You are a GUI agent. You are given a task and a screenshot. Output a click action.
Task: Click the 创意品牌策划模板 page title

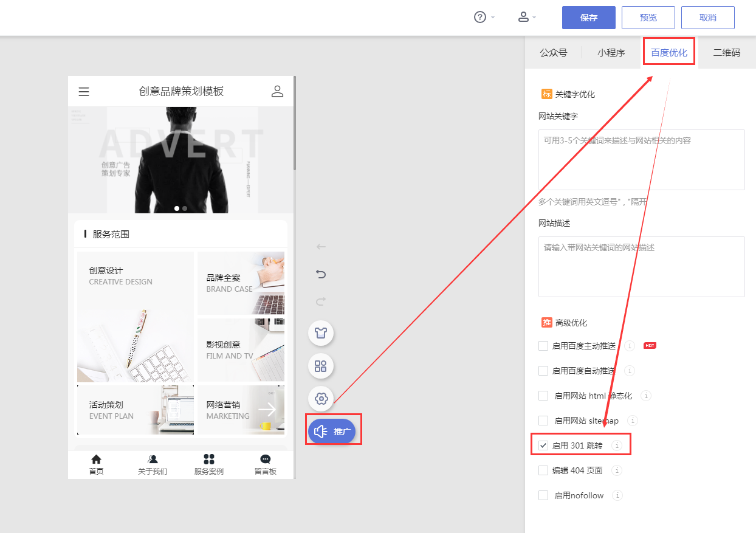click(x=181, y=91)
